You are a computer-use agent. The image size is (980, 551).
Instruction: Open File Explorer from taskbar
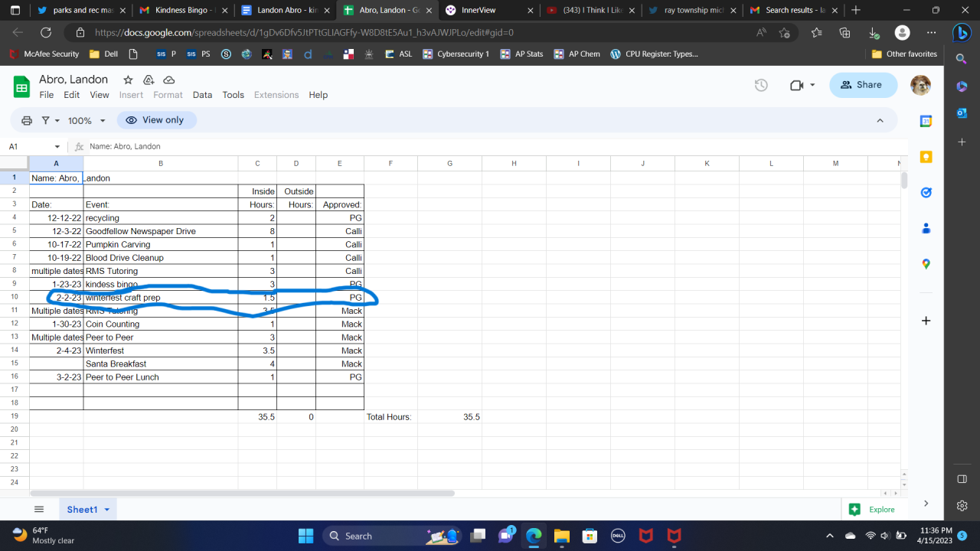click(562, 535)
